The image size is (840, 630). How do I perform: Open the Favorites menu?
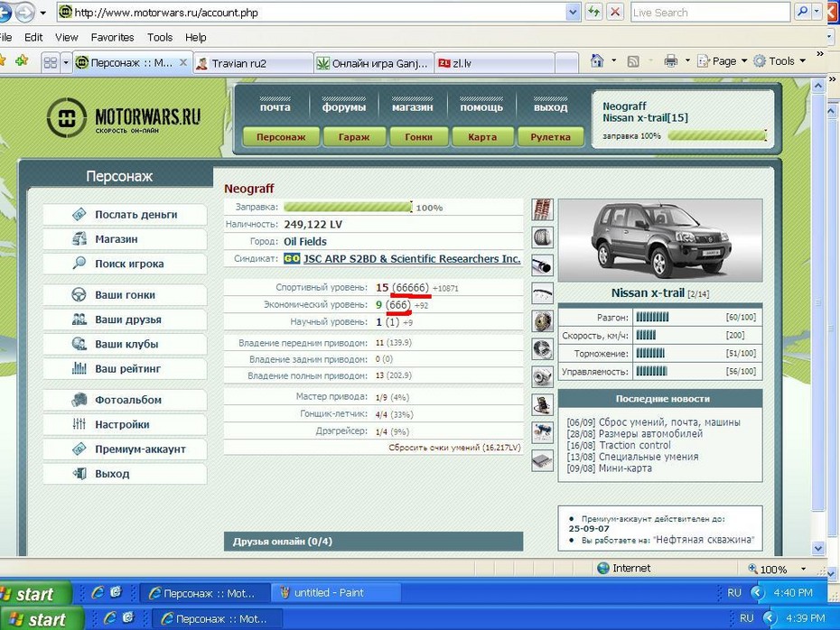[113, 37]
